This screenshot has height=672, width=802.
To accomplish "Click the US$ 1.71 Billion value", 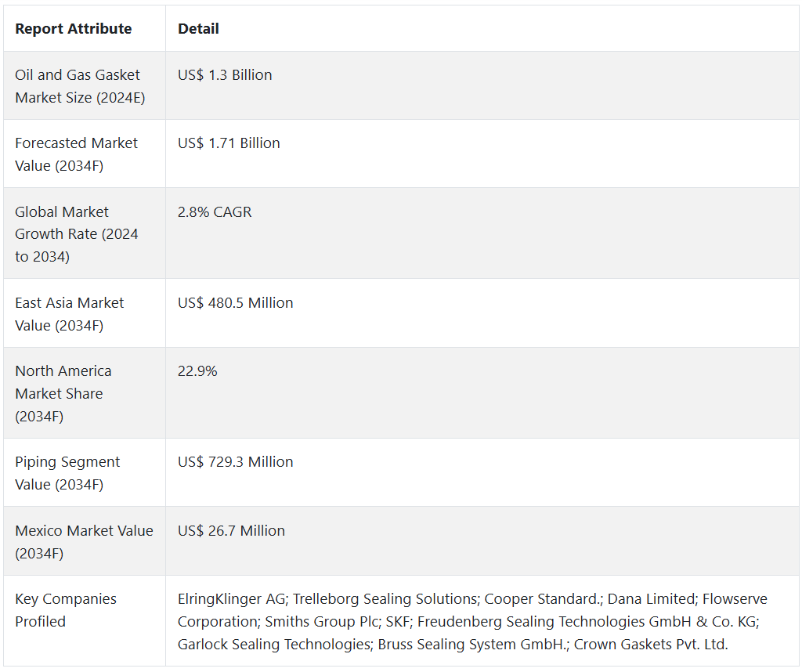I will click(229, 143).
